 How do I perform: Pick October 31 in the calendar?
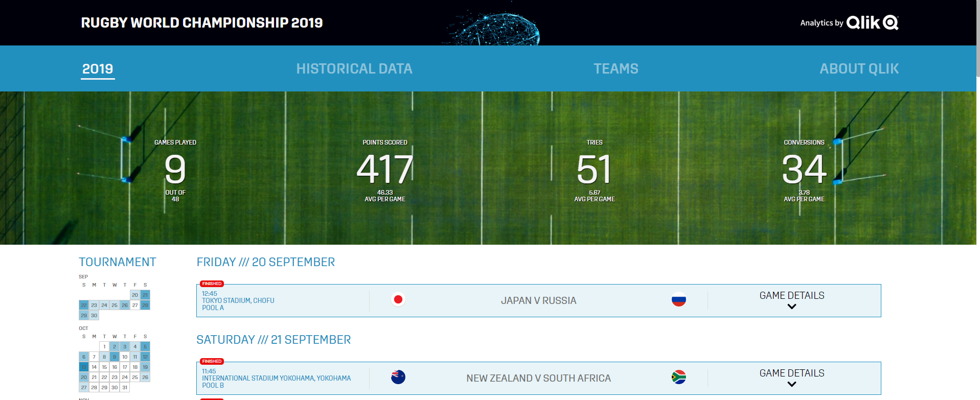tap(125, 387)
